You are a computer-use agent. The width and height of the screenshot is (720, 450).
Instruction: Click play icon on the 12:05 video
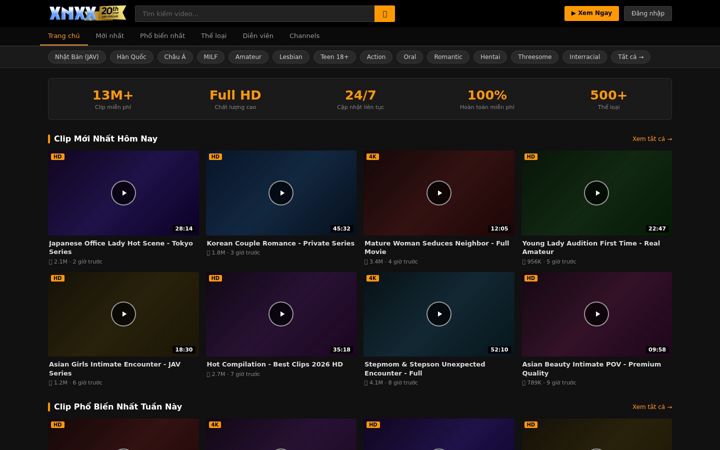click(439, 193)
